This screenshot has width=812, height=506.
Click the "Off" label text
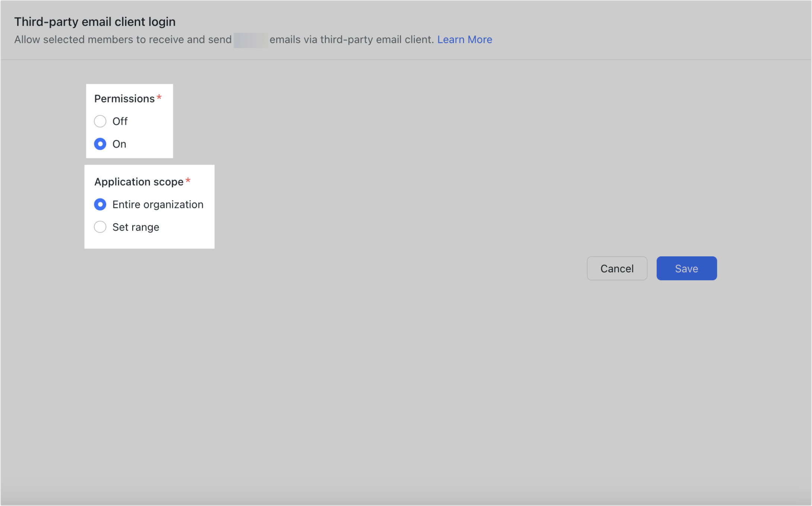coord(120,121)
